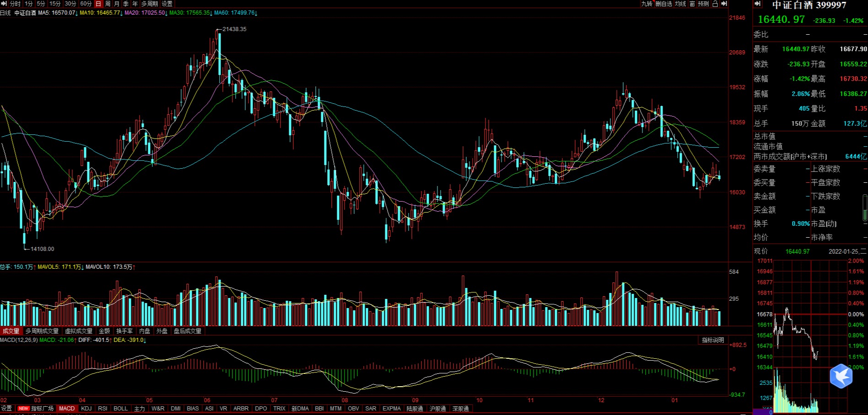Toggle the 窗 window option
Image resolution: width=868 pixels, height=415 pixels.
692,4
